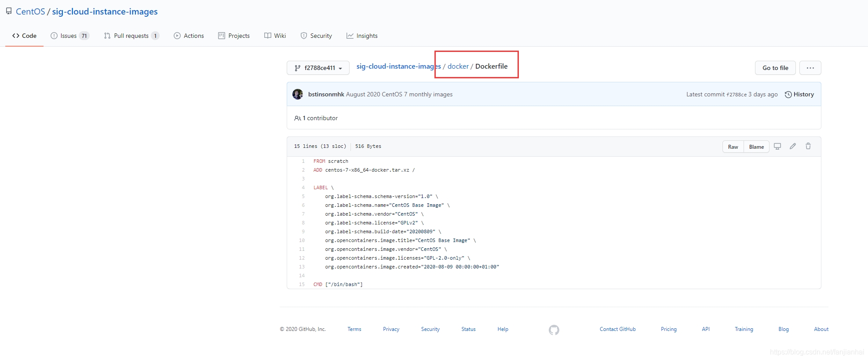
Task: Open the three-dots more options menu
Action: [810, 68]
